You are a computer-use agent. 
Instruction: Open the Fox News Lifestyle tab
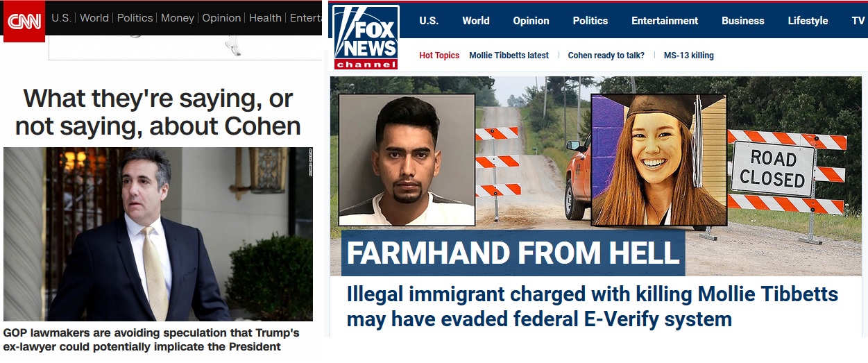[x=808, y=21]
